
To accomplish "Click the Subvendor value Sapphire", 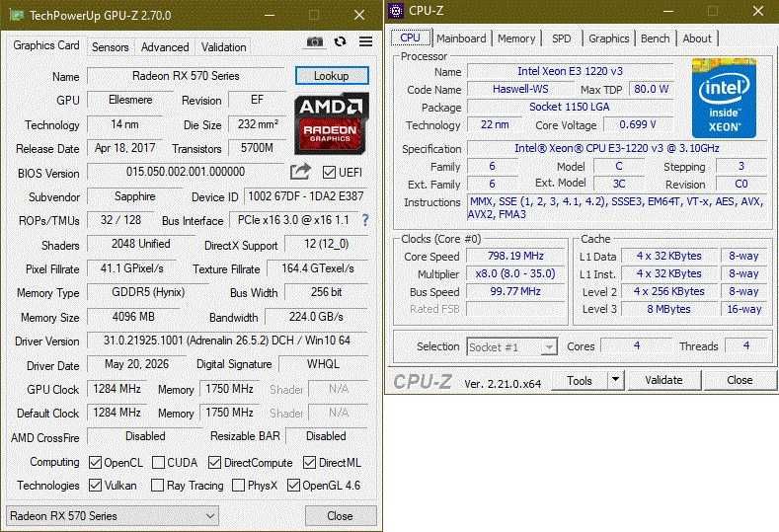I will coord(134,196).
